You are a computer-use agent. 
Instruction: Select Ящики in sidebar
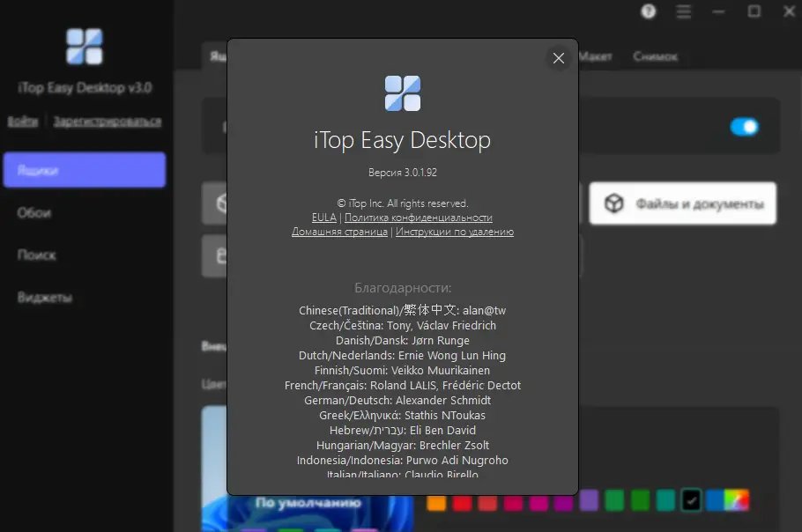pyautogui.click(x=85, y=170)
